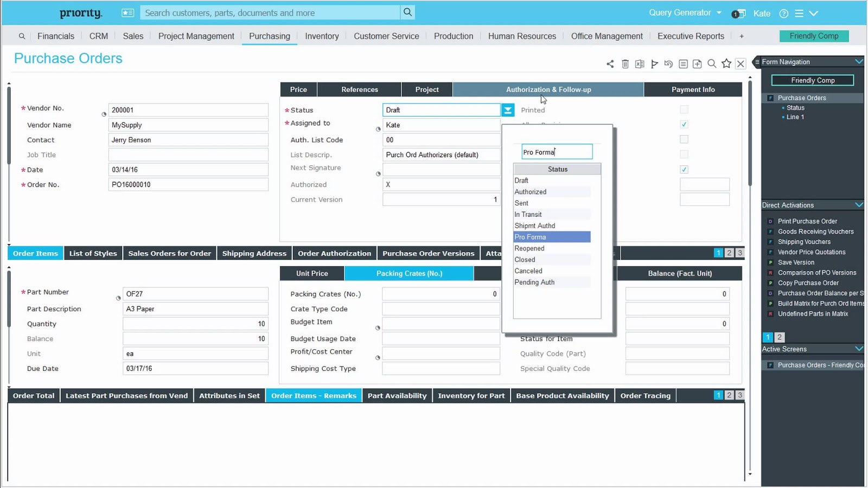Click the magnifier icon in form toolbar

tap(712, 64)
